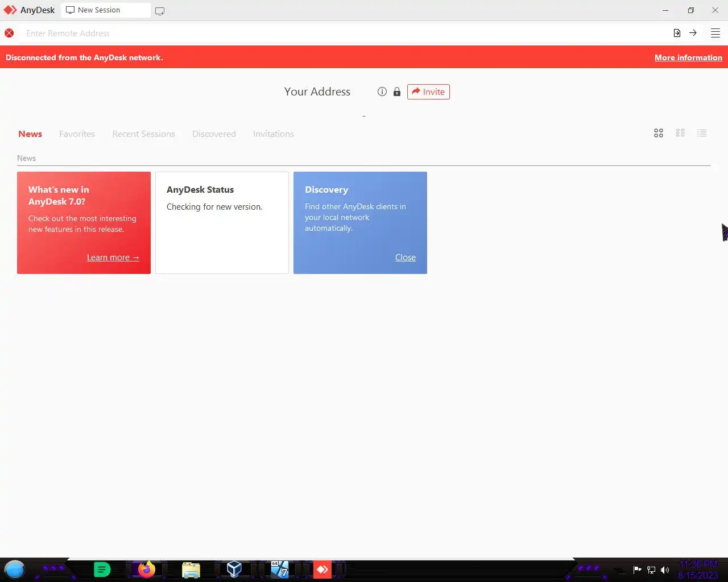The height and width of the screenshot is (582, 728).
Task: Open the green notes app in taskbar
Action: point(102,569)
